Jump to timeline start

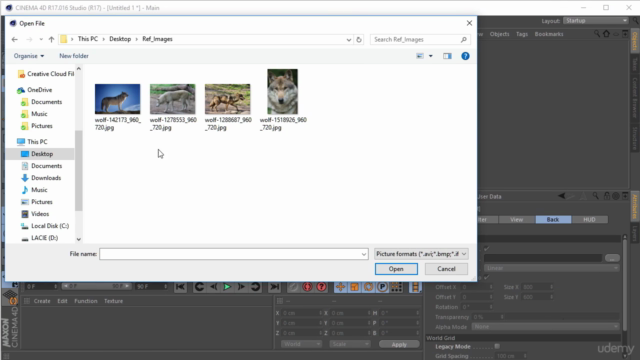(x=180, y=287)
